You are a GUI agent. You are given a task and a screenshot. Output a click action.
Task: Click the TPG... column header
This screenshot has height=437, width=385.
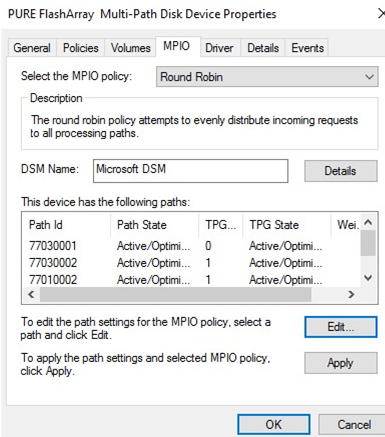click(221, 225)
